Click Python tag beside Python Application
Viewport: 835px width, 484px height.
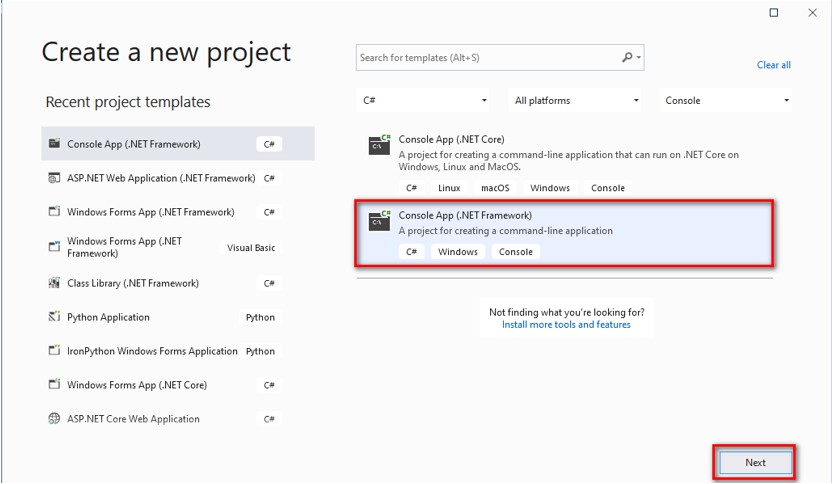[x=260, y=317]
